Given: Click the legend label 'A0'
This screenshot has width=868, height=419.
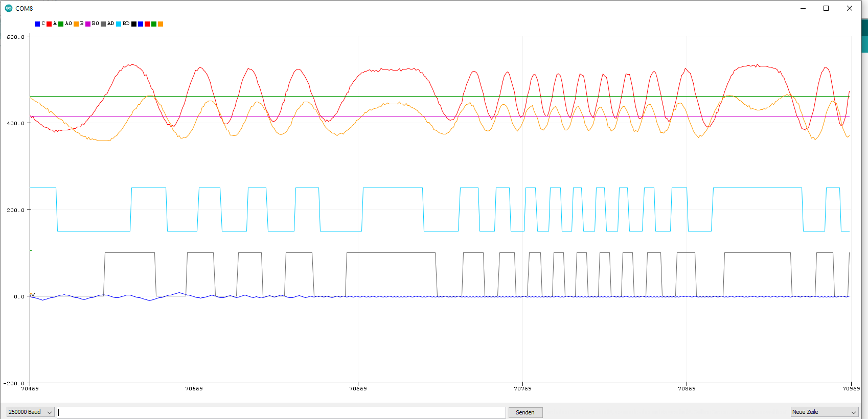Looking at the screenshot, I should point(68,24).
